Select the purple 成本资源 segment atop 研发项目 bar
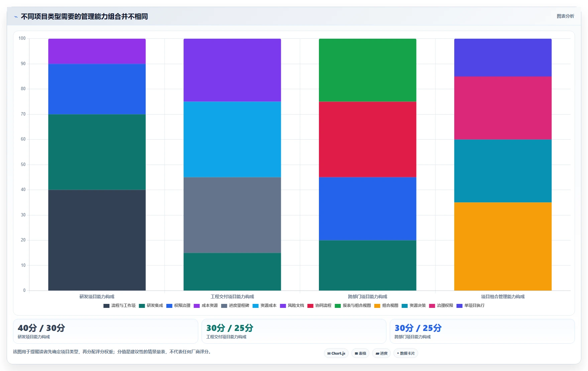Viewport: 588px width, 371px height. point(97,51)
